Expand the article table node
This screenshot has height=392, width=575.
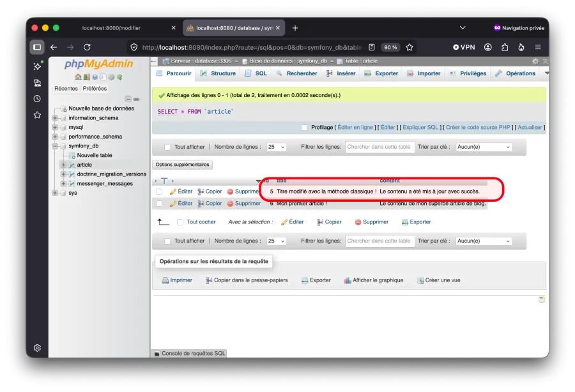point(63,165)
